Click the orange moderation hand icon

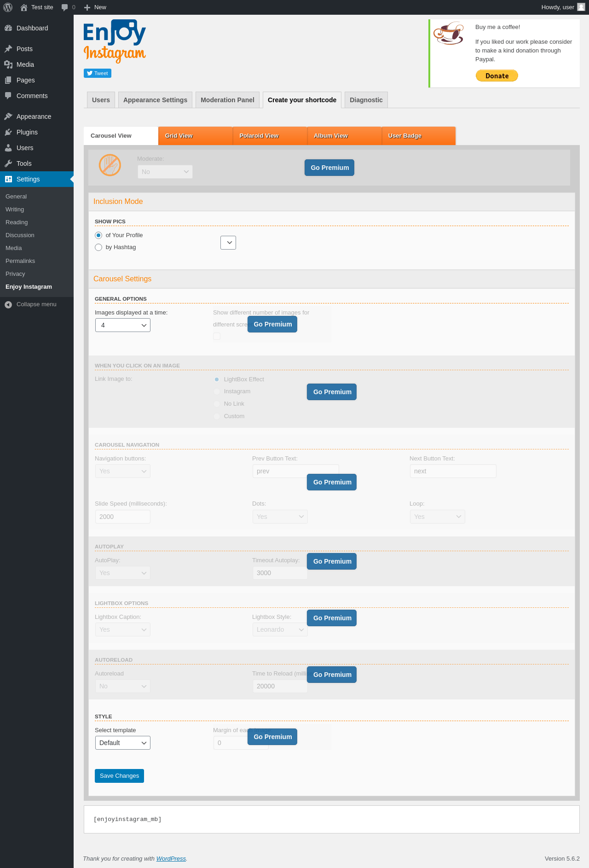(x=110, y=165)
